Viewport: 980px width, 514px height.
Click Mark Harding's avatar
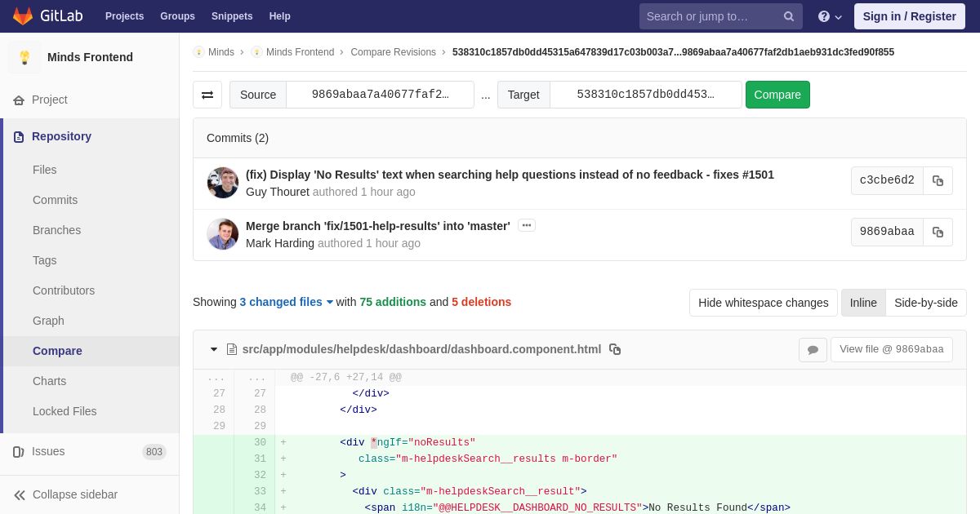pos(223,234)
